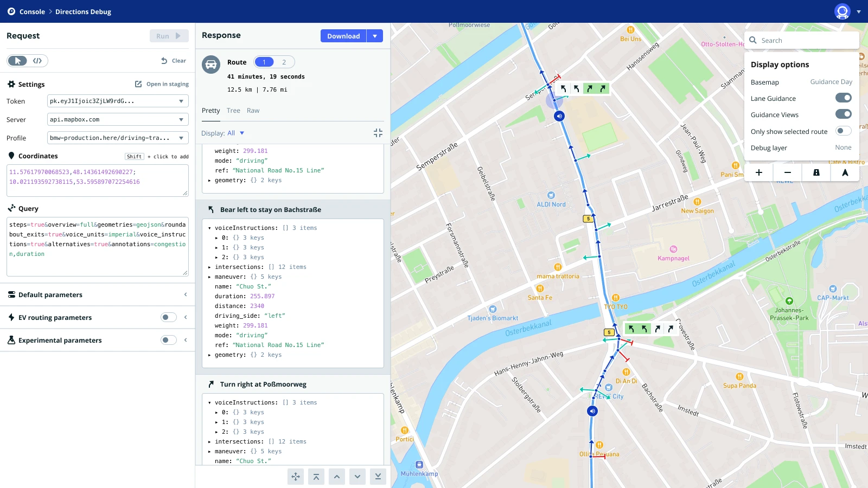Enable Only show selected route

tap(843, 131)
